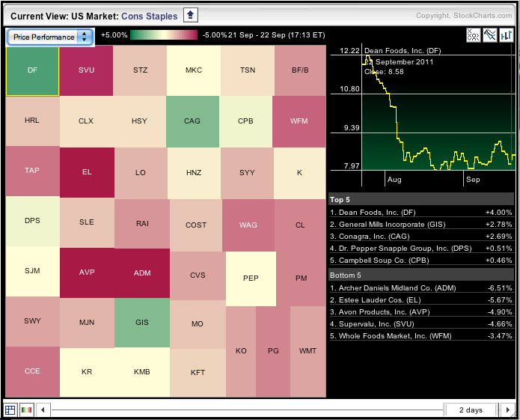Select the BF/B tile

pyautogui.click(x=300, y=70)
